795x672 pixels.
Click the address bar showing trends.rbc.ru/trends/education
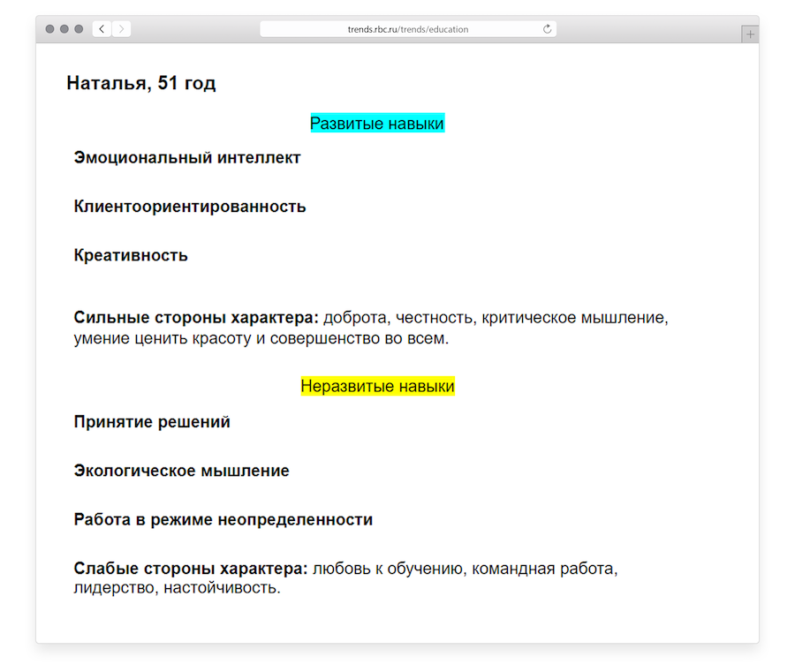click(x=408, y=29)
